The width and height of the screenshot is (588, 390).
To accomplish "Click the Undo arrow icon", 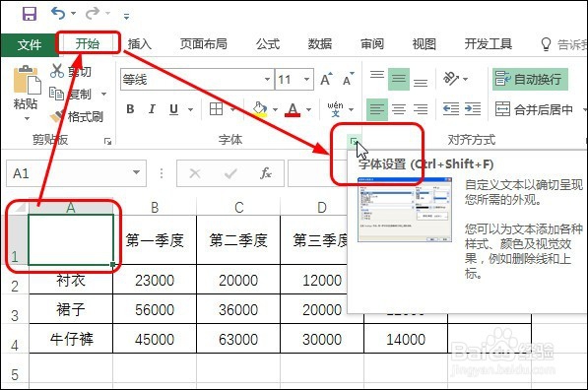I will point(58,13).
